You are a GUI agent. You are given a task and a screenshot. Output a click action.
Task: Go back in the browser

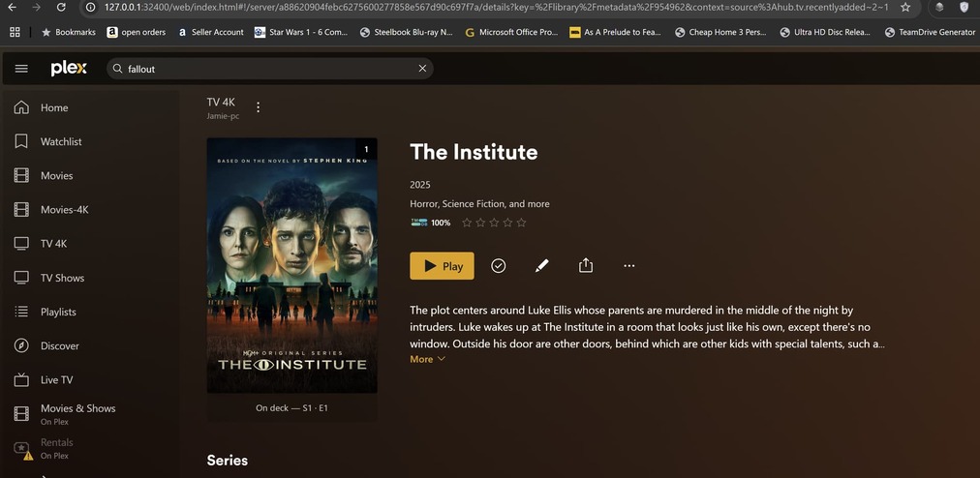click(12, 7)
